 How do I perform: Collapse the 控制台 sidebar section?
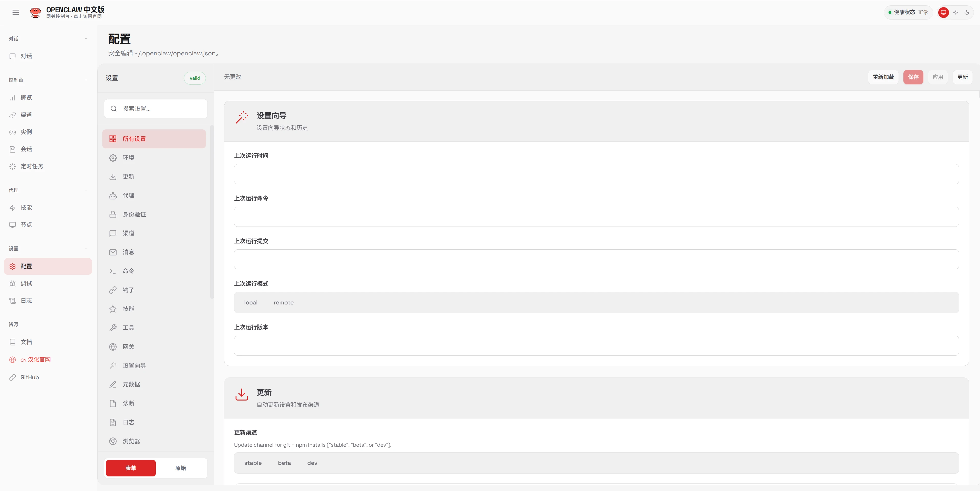coord(86,80)
